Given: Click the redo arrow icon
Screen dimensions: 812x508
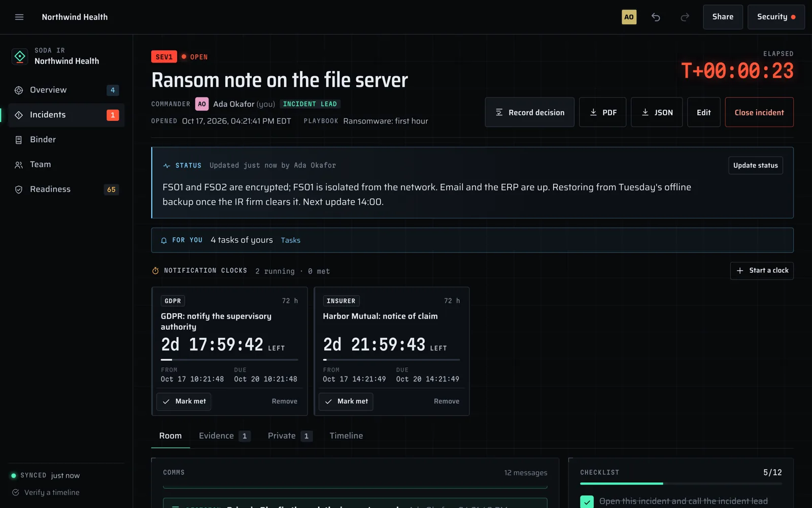Looking at the screenshot, I should click(685, 17).
